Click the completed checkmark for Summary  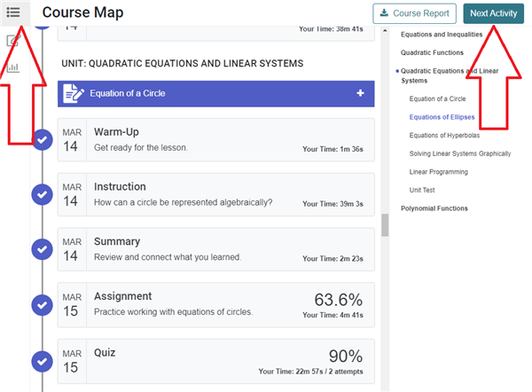tap(42, 249)
